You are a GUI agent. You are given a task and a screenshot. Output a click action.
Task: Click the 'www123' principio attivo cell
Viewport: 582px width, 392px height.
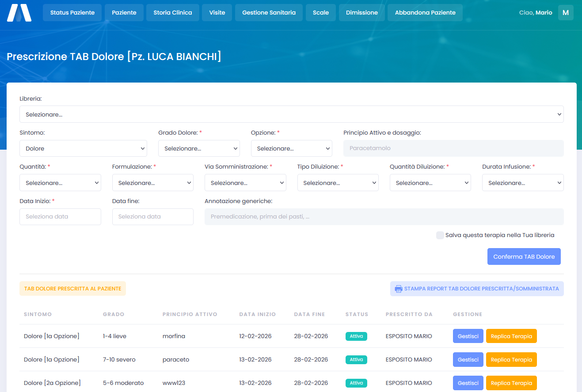pyautogui.click(x=175, y=383)
